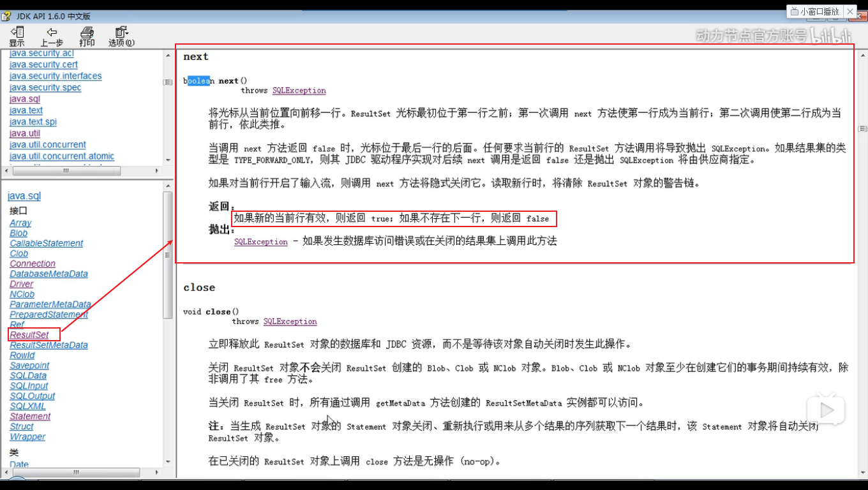Open the Driver interface link

(x=21, y=284)
